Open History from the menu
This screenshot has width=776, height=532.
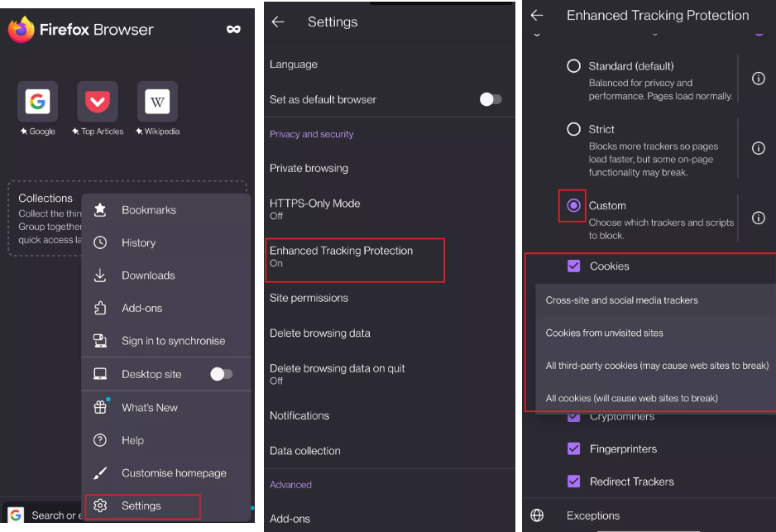(166, 242)
